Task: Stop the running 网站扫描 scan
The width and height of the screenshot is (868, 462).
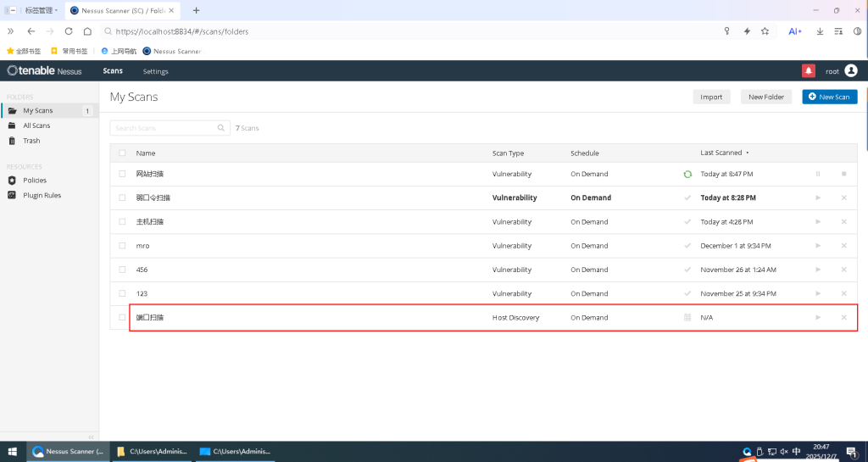Action: pyautogui.click(x=843, y=174)
